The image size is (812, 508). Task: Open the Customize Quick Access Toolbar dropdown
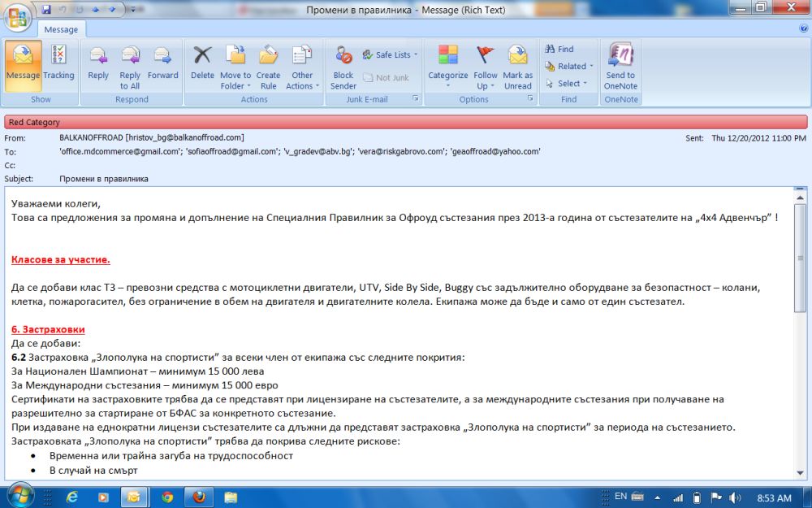pyautogui.click(x=133, y=9)
